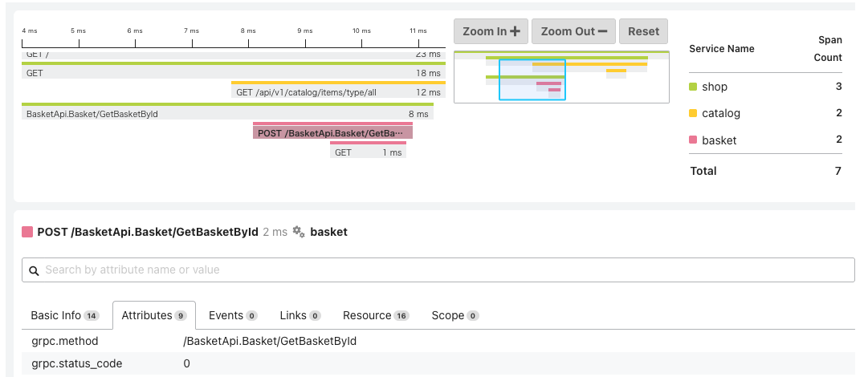Select the Scope tab
868x377 pixels.
click(x=454, y=315)
